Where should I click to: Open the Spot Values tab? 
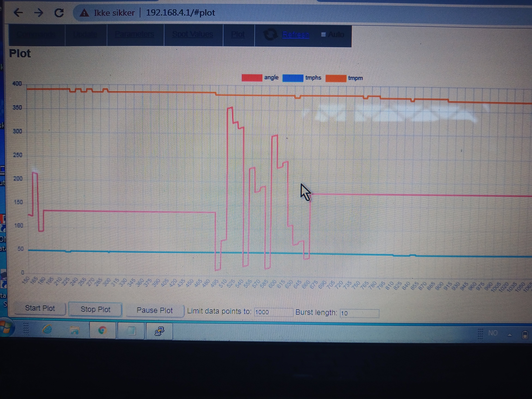click(x=193, y=35)
